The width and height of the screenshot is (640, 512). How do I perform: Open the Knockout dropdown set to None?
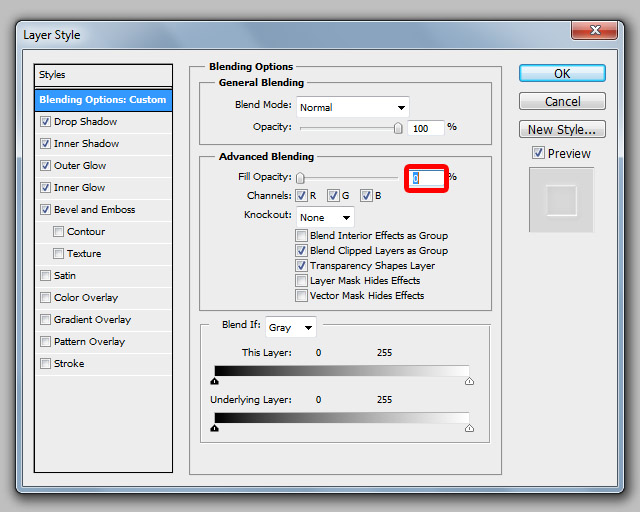[x=325, y=217]
